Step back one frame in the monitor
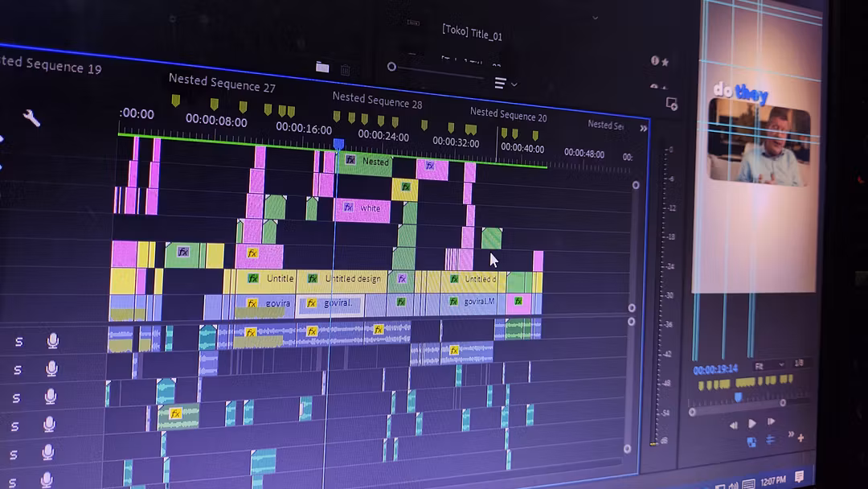 click(733, 424)
